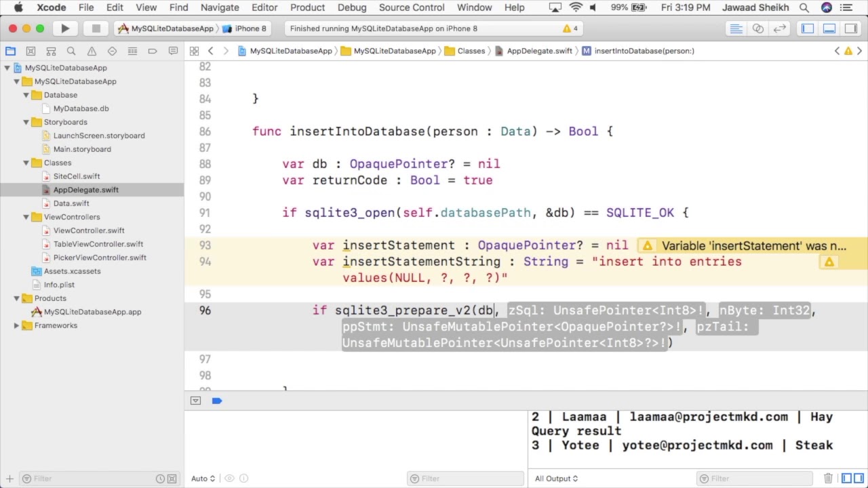Click AppDelegate.swift in the jump bar
Screen dimensions: 868x488
tap(534, 51)
